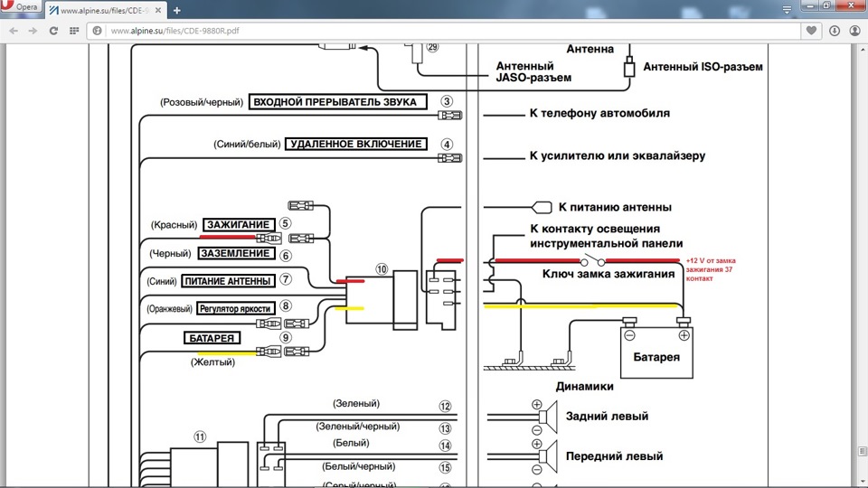The height and width of the screenshot is (488, 868).
Task: Click the Антенна heading text
Action: point(590,49)
